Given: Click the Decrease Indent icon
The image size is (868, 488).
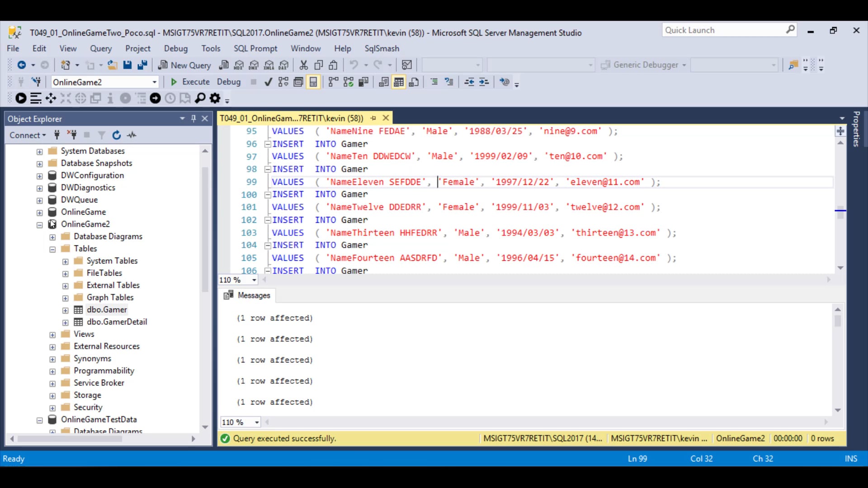Looking at the screenshot, I should pos(470,82).
